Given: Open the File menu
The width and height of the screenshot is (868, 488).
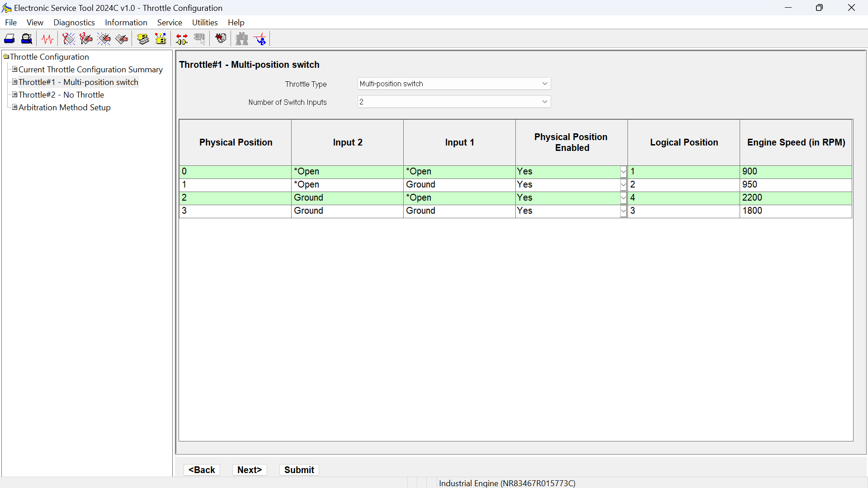Looking at the screenshot, I should point(11,23).
